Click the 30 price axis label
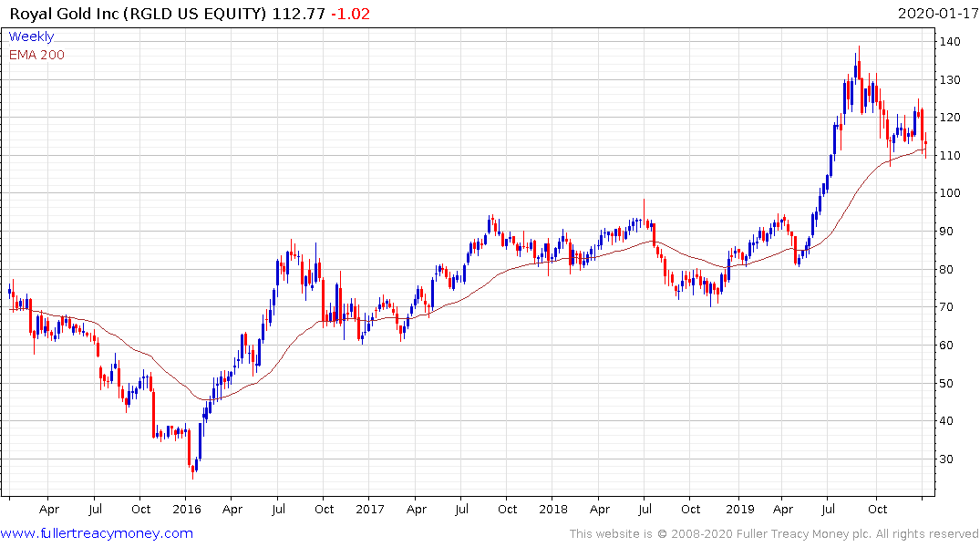The width and height of the screenshot is (980, 547). [x=945, y=459]
